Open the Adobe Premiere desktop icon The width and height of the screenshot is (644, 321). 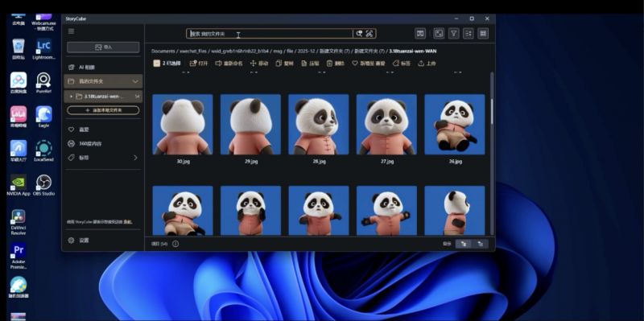coord(18,256)
